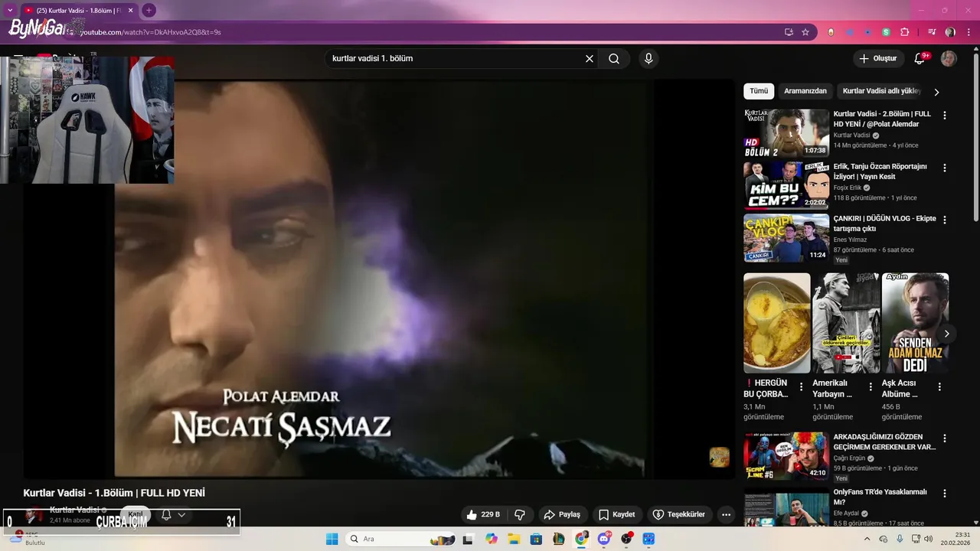Like the video with 229 B button
Screen dimensions: 980x551
click(x=483, y=515)
